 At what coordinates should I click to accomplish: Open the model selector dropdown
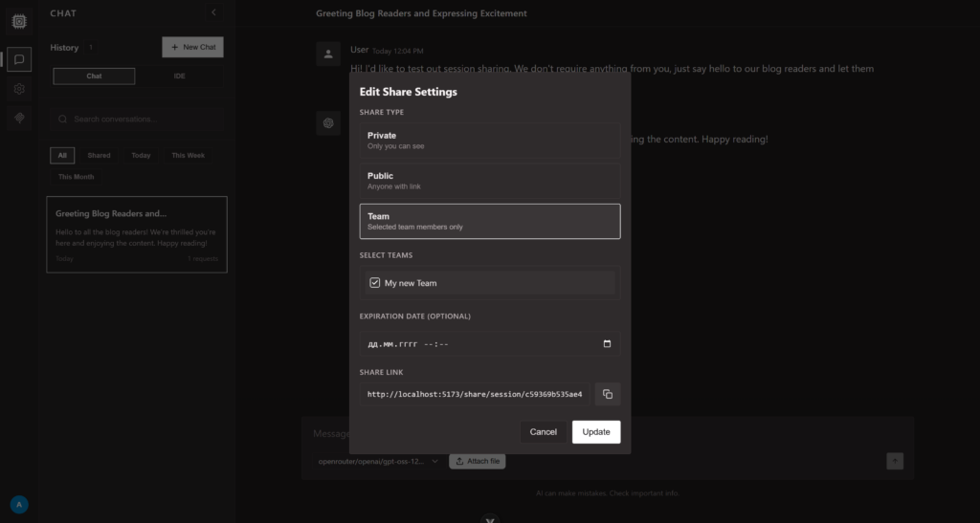379,461
